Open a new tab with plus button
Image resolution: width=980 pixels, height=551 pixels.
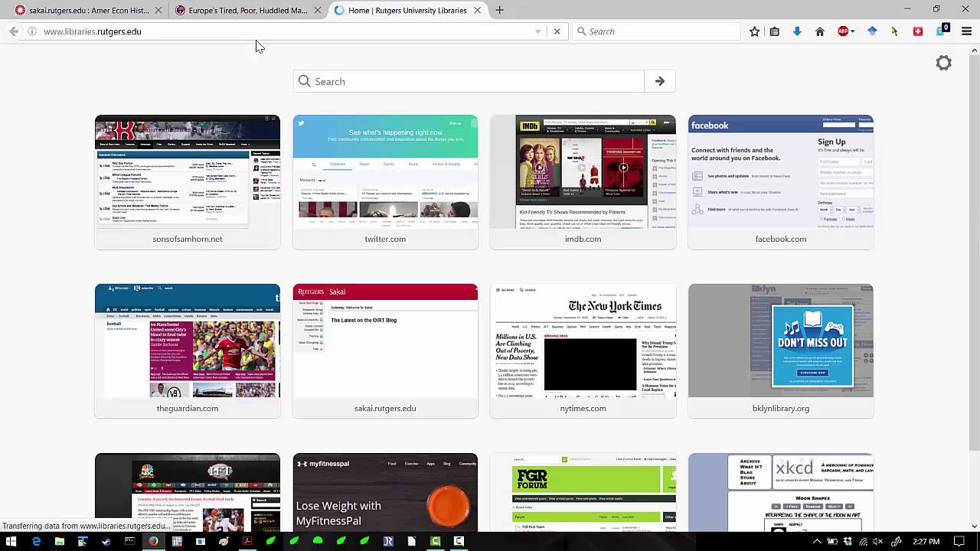499,11
